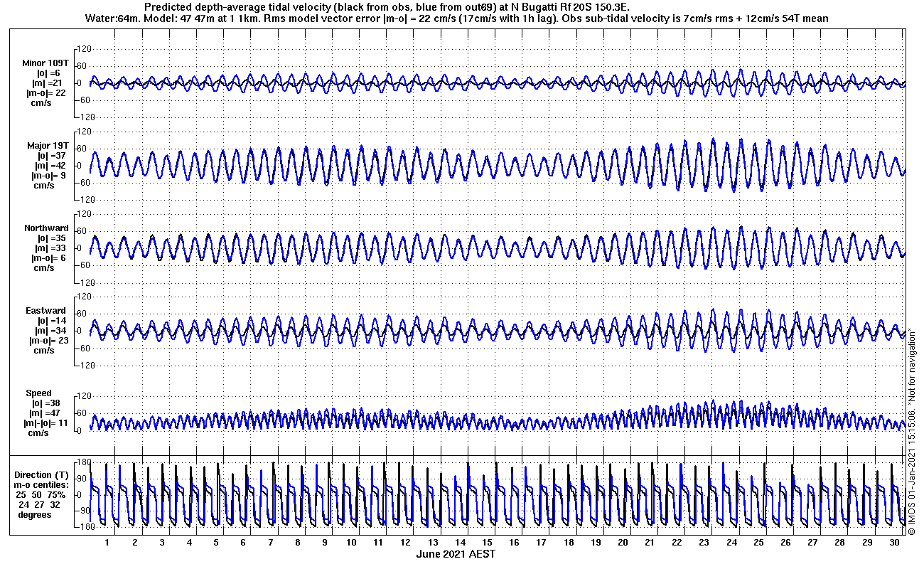
Task: Click '|m| =42' in the Major panel
Action: [x=49, y=165]
